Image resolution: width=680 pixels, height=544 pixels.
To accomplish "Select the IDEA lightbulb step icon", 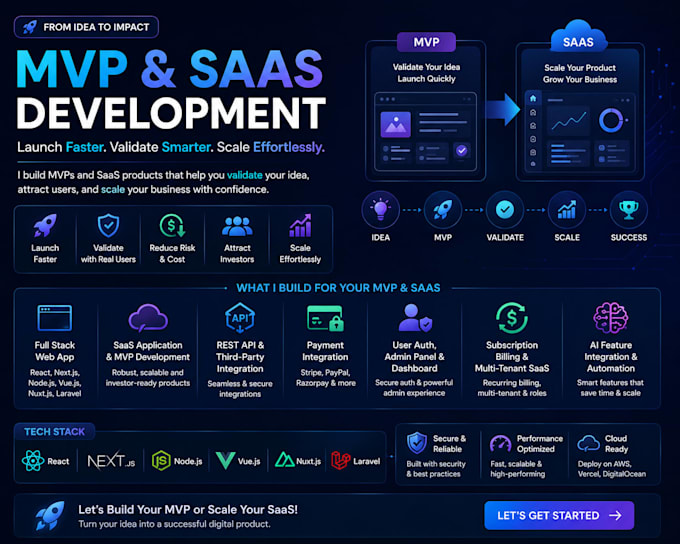I will pos(380,210).
